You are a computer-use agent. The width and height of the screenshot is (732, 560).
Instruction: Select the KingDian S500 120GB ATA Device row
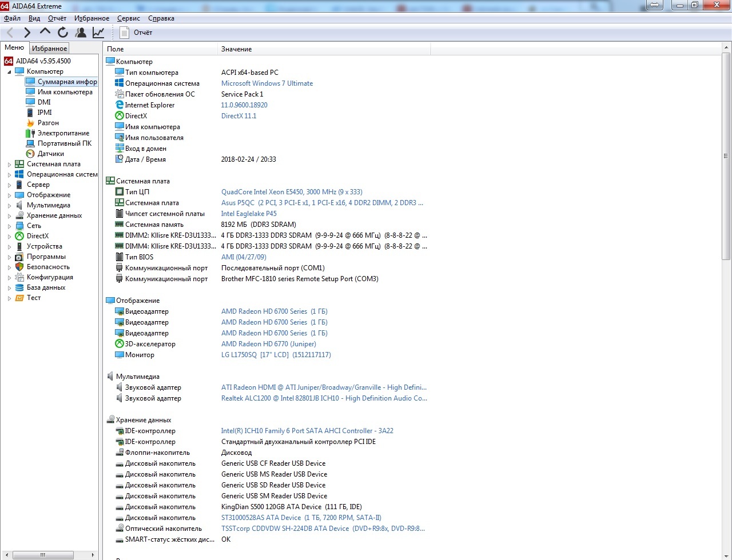click(266, 507)
